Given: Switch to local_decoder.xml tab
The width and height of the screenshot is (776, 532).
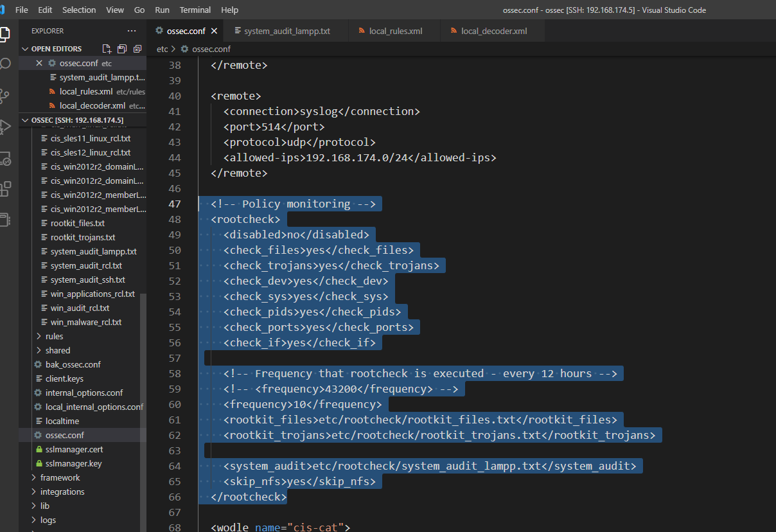Looking at the screenshot, I should 493,31.
